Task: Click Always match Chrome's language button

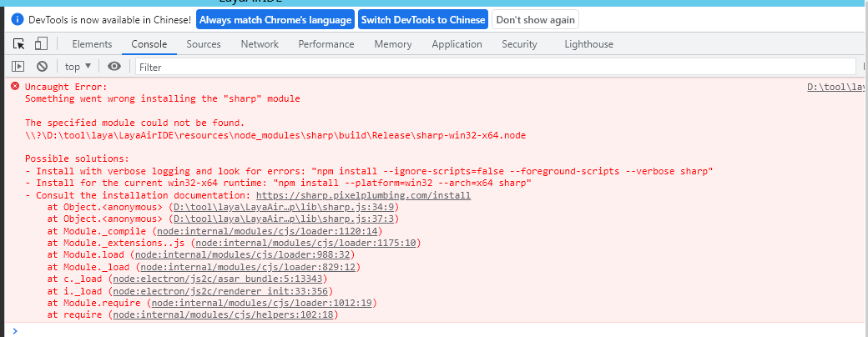Action: (x=275, y=19)
